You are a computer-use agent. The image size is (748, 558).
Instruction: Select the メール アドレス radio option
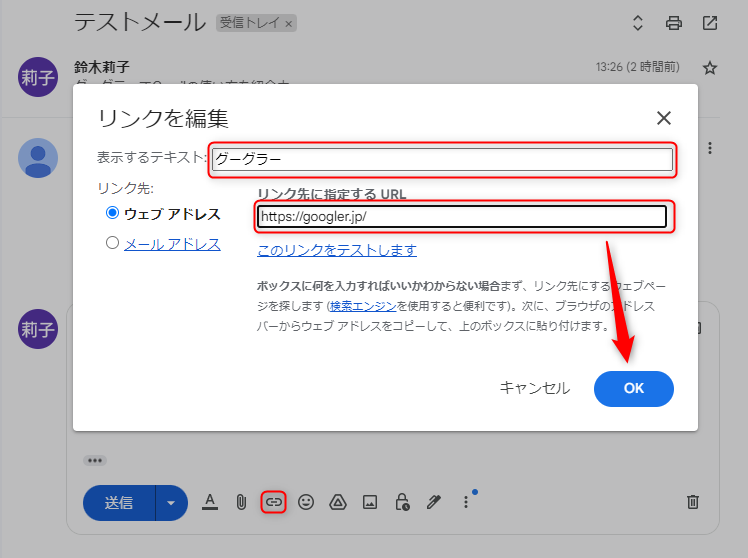tap(113, 243)
